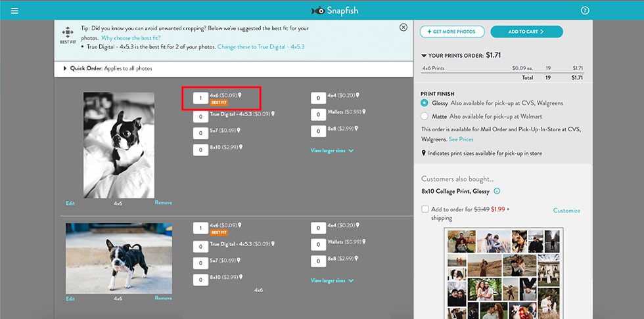
Task: Expand the Quick Order section
Action: (65, 68)
